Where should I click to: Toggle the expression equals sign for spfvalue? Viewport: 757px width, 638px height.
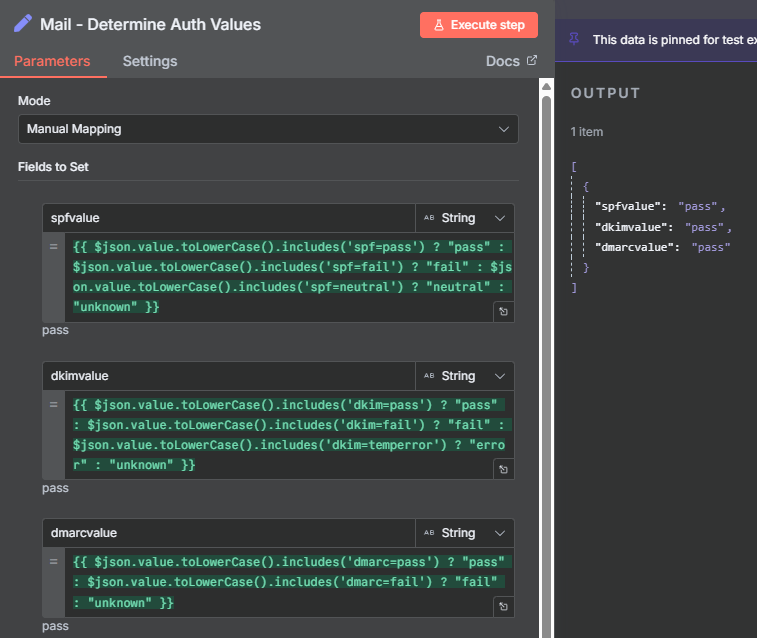point(53,245)
